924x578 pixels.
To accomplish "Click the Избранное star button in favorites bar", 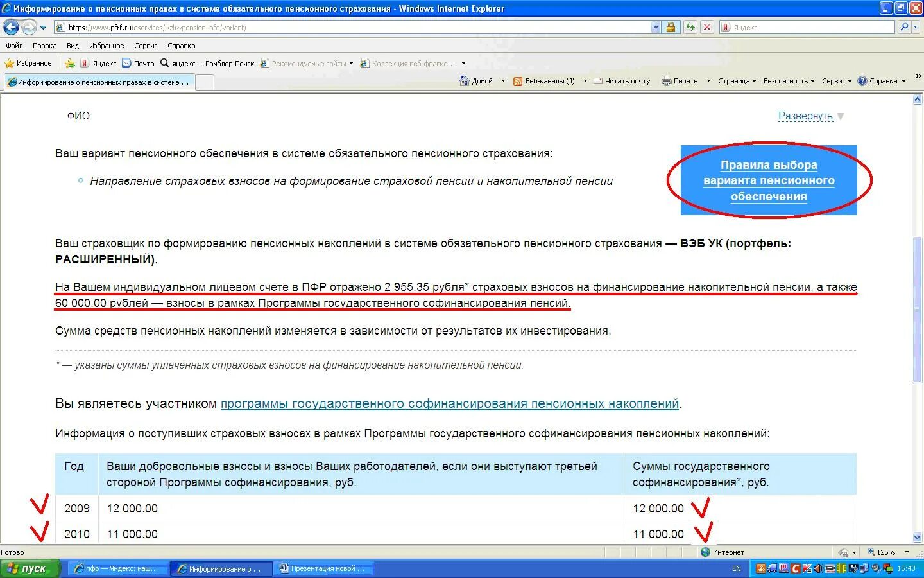I will 28,63.
